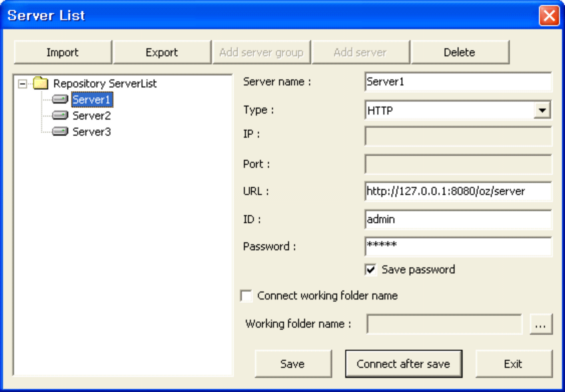Click the HTTP type combo box

[458, 110]
